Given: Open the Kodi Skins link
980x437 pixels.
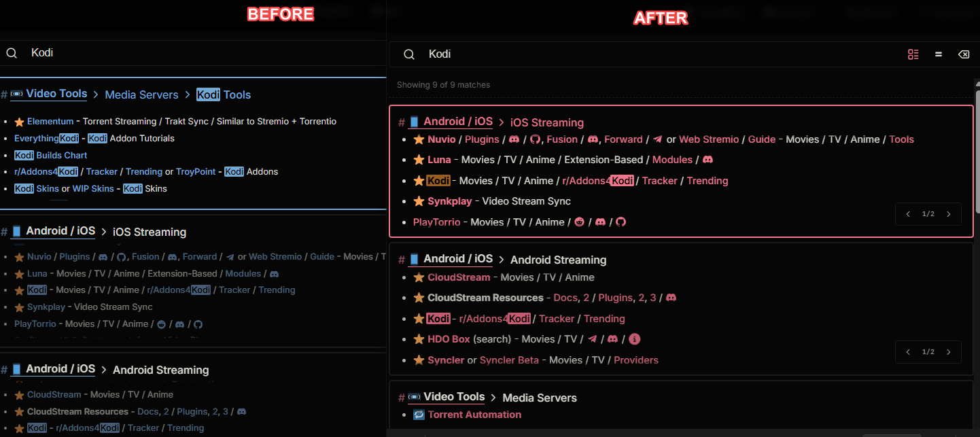Looking at the screenshot, I should [x=37, y=188].
